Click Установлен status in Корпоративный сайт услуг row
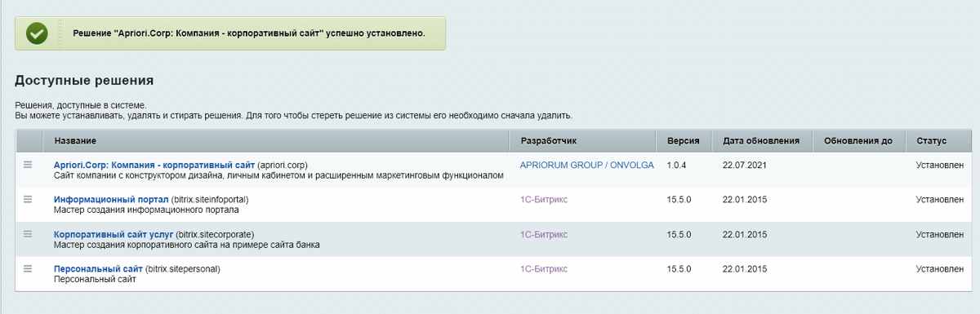Screen dimensions: 980x314 point(940,234)
